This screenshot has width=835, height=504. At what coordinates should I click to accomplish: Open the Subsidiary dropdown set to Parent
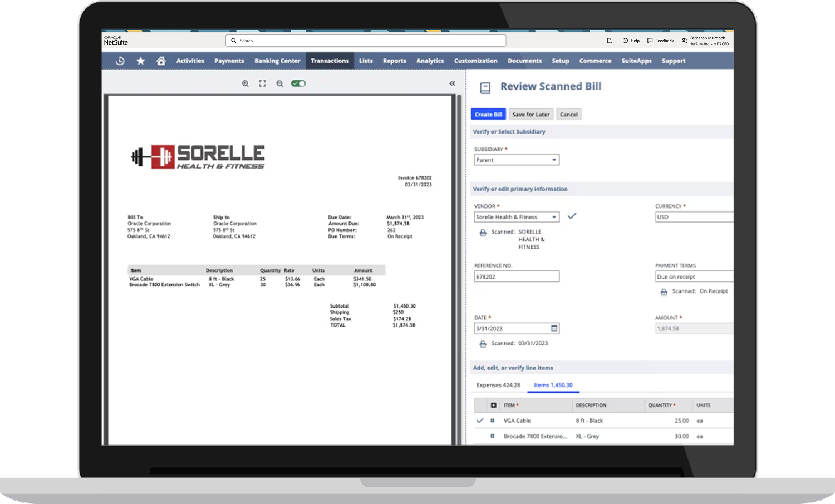pyautogui.click(x=517, y=160)
